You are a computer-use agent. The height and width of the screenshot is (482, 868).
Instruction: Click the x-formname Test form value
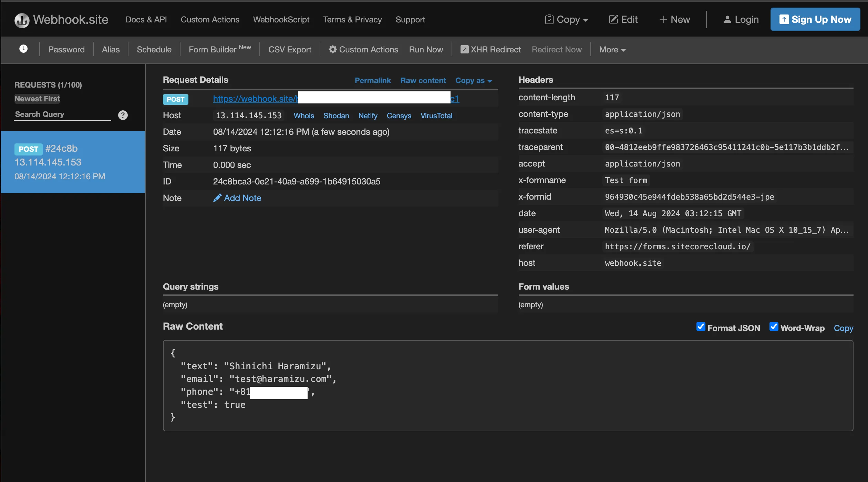(626, 180)
